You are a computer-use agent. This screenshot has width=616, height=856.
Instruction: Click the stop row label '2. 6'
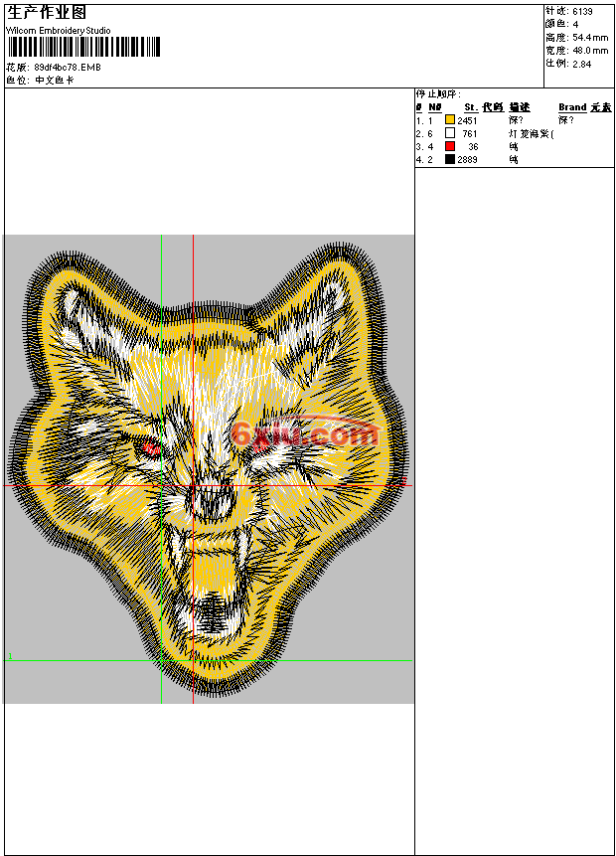click(424, 134)
